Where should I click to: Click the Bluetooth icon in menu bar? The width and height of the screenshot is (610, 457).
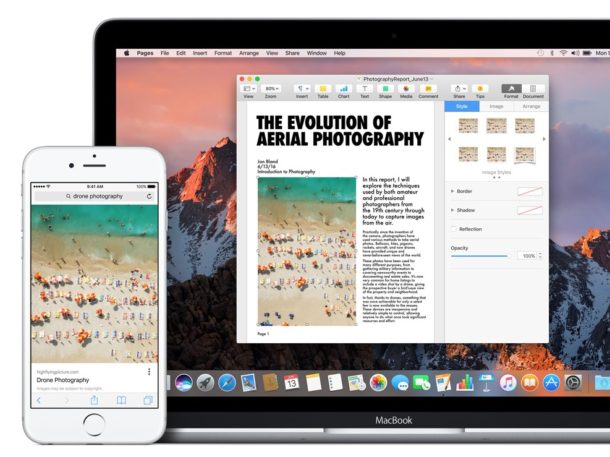coord(552,53)
